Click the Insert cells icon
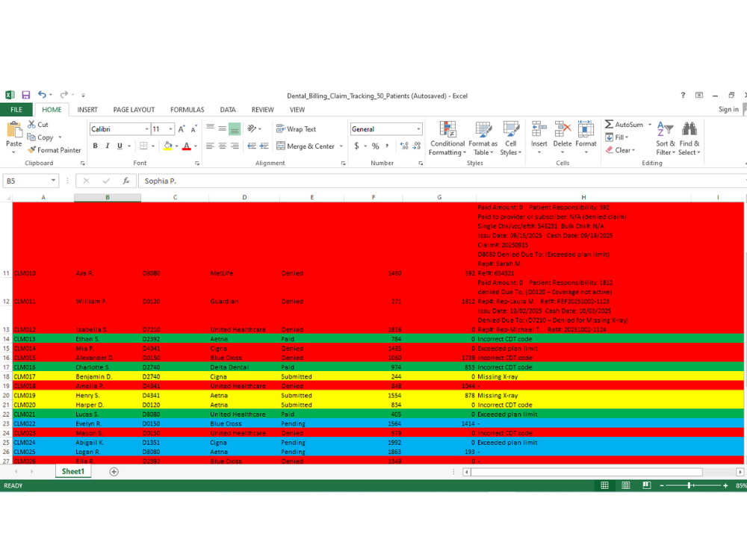 (539, 129)
